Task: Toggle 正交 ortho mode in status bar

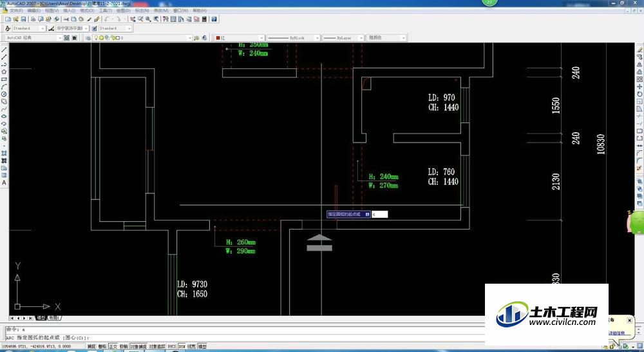Action: point(113,347)
